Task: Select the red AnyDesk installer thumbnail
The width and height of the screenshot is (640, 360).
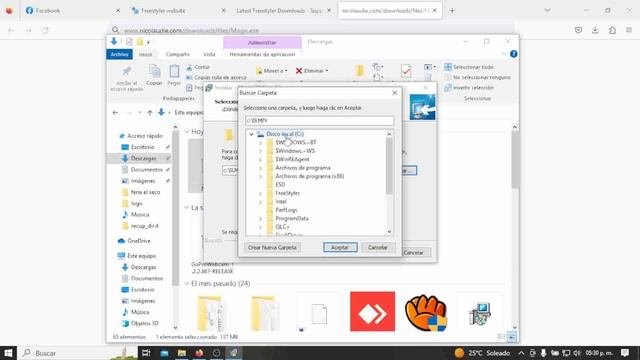Action: point(372,311)
